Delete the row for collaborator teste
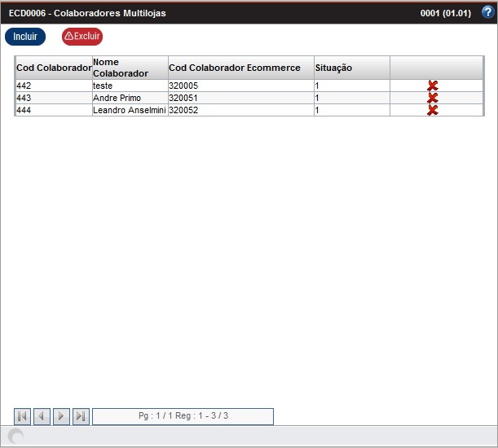The width and height of the screenshot is (498, 448). [x=433, y=86]
